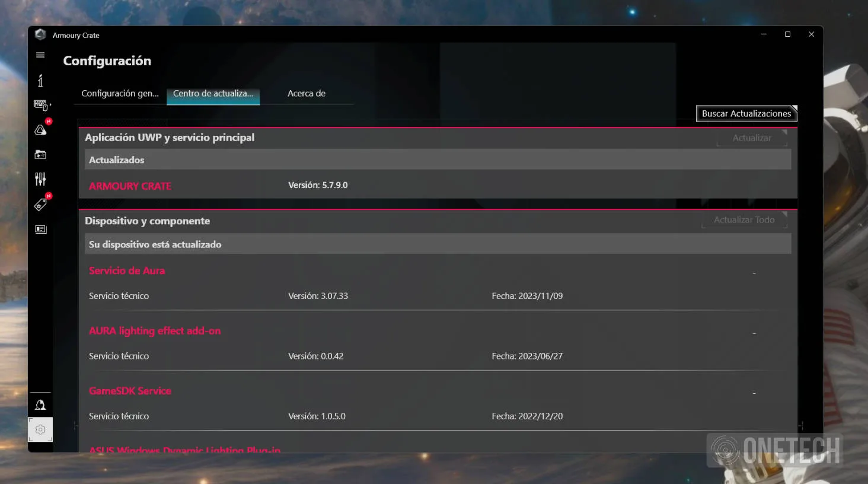The width and height of the screenshot is (868, 484).
Task: Open the User Center profile icon
Action: [40, 405]
